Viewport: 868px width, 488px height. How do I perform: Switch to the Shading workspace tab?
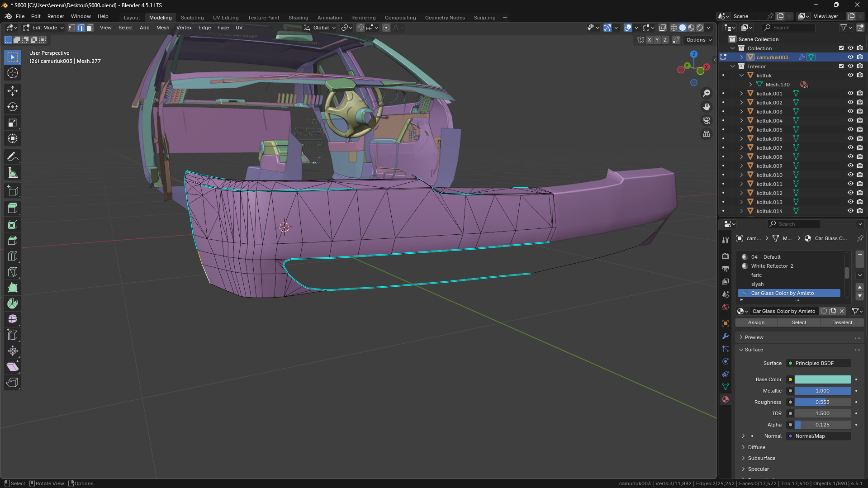coord(298,18)
